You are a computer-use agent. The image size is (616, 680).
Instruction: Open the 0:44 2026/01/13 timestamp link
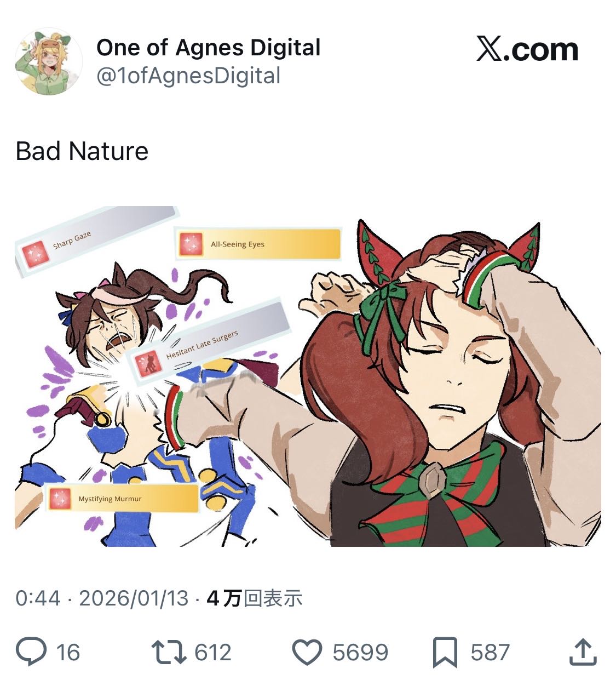(x=102, y=598)
